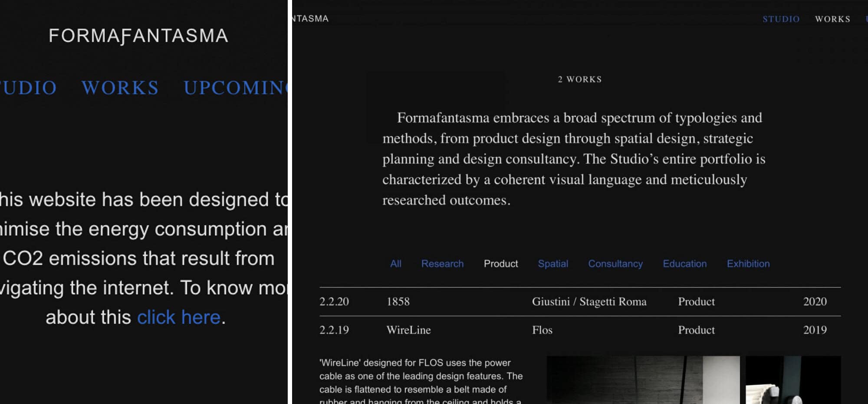The image size is (868, 404).
Task: Select the Consultancy filter
Action: tap(615, 264)
